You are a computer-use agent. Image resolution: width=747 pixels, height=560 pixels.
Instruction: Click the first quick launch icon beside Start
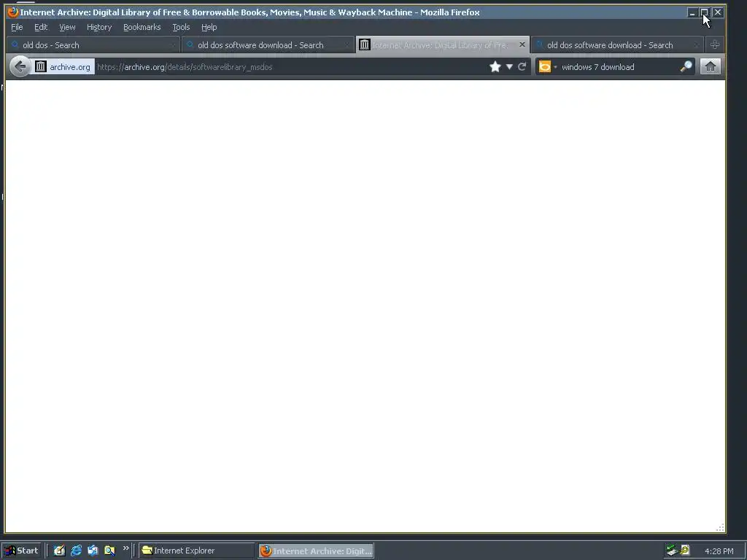(x=59, y=551)
